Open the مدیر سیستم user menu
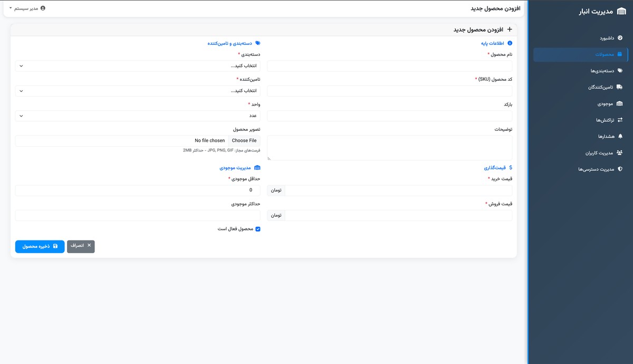Screen dimensions: 633x364 coord(27,8)
